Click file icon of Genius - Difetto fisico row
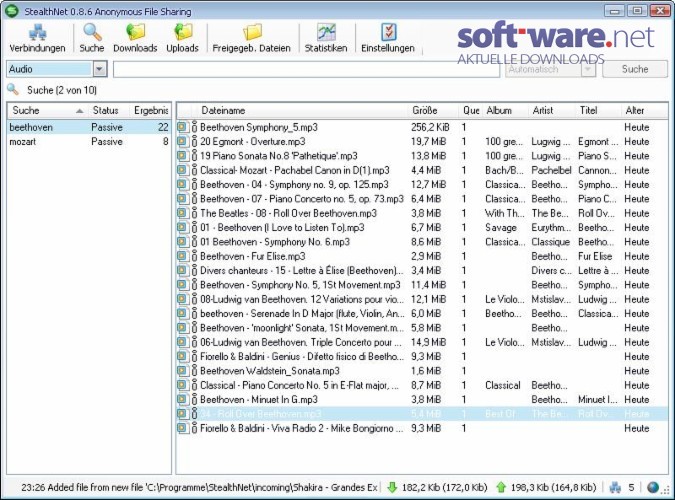The height and width of the screenshot is (500, 675). click(x=183, y=356)
